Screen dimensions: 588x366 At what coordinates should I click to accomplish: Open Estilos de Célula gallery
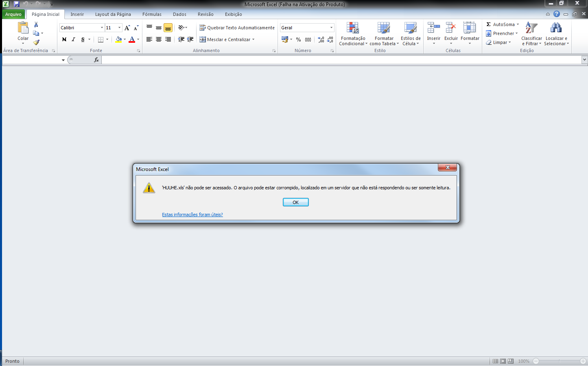pos(411,34)
